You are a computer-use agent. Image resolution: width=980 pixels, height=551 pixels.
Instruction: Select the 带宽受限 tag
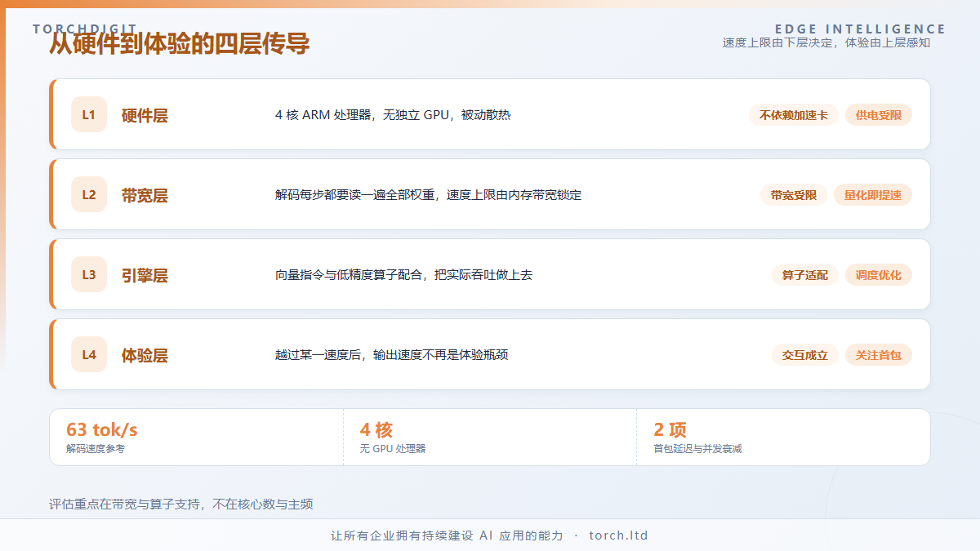794,195
